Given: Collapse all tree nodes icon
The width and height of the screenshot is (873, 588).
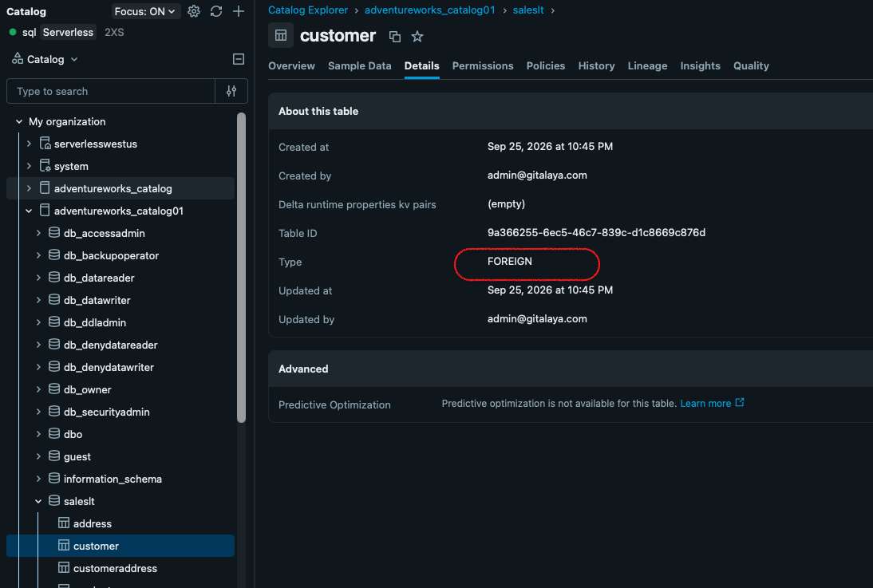Looking at the screenshot, I should (239, 59).
